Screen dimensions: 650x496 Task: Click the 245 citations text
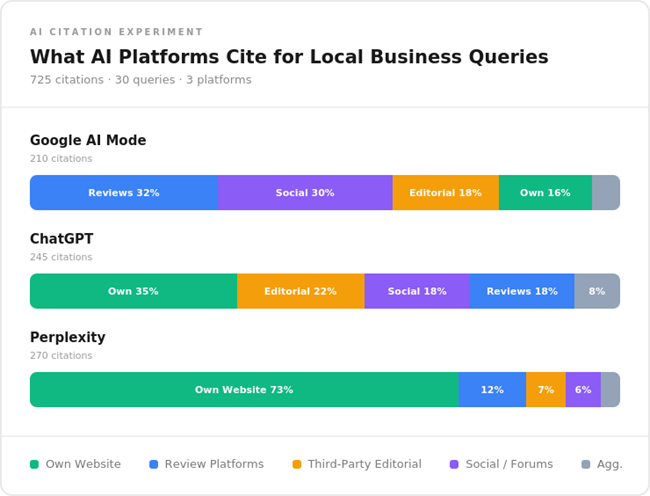click(x=61, y=257)
